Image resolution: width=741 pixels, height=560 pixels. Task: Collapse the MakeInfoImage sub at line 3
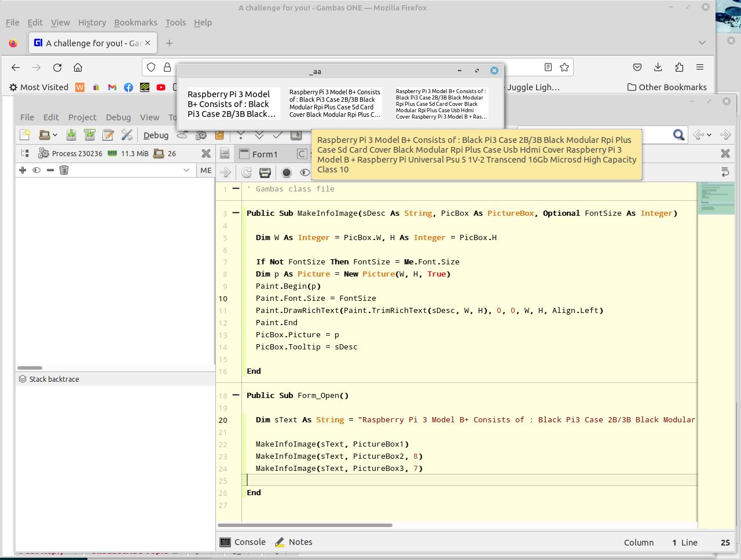click(x=236, y=213)
